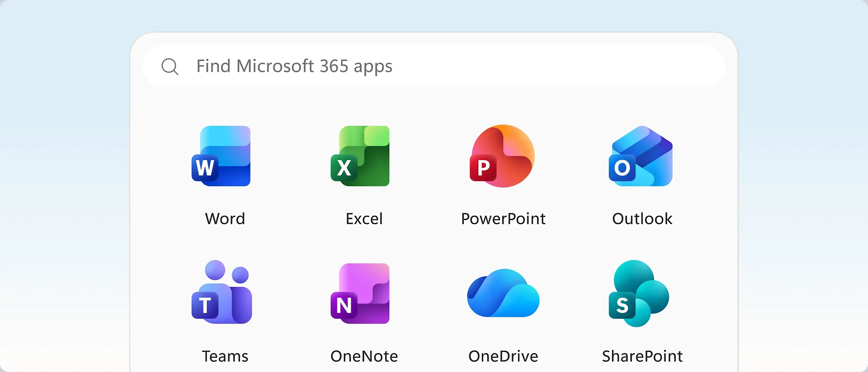Launch the Teams app icon

[x=222, y=292]
